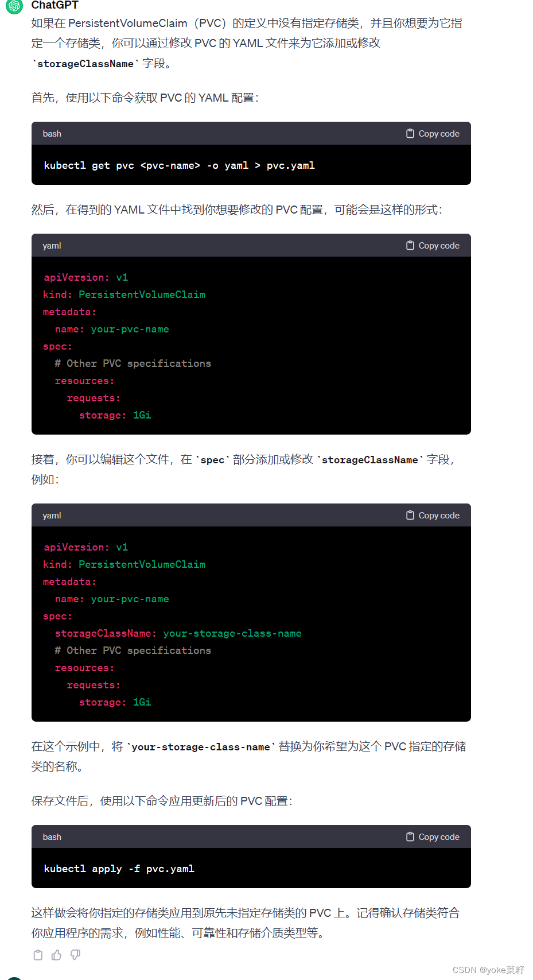
Task: Click the inline code 'your-storage-class-name' in the paragraph
Action: click(201, 747)
